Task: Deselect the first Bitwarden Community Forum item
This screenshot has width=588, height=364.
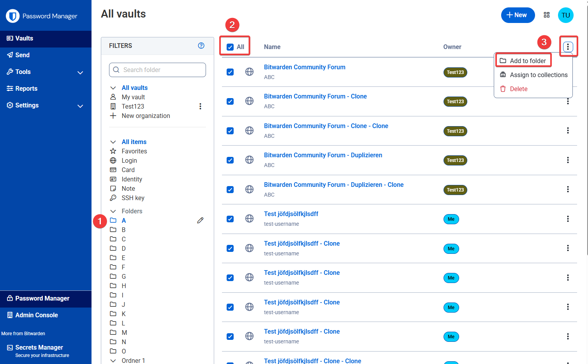Action: pyautogui.click(x=230, y=72)
